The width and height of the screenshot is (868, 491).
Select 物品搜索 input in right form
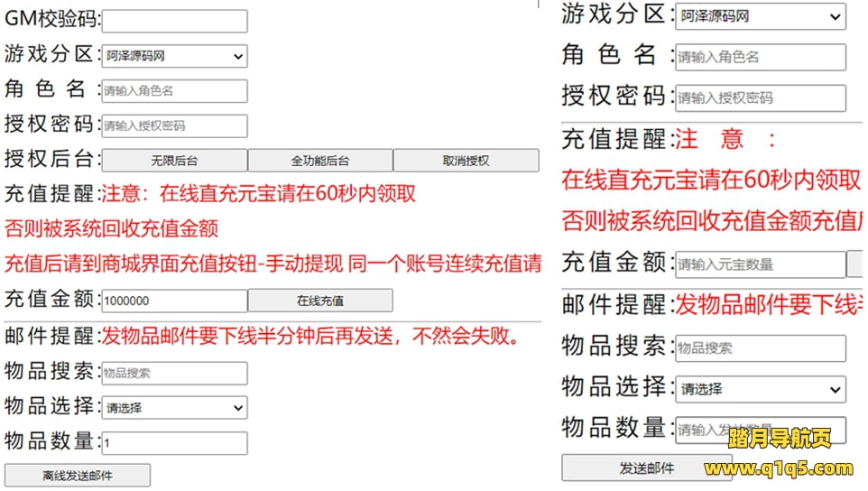pyautogui.click(x=760, y=347)
